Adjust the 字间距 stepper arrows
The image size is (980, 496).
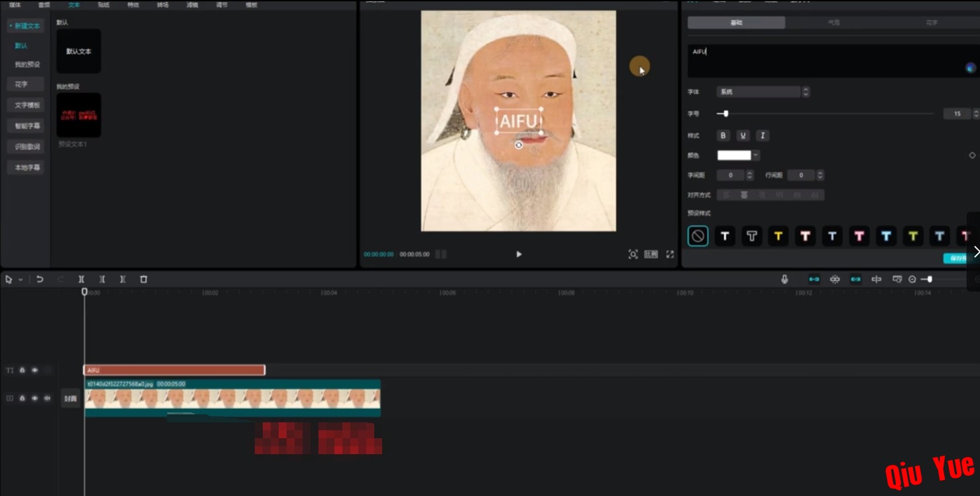[750, 175]
